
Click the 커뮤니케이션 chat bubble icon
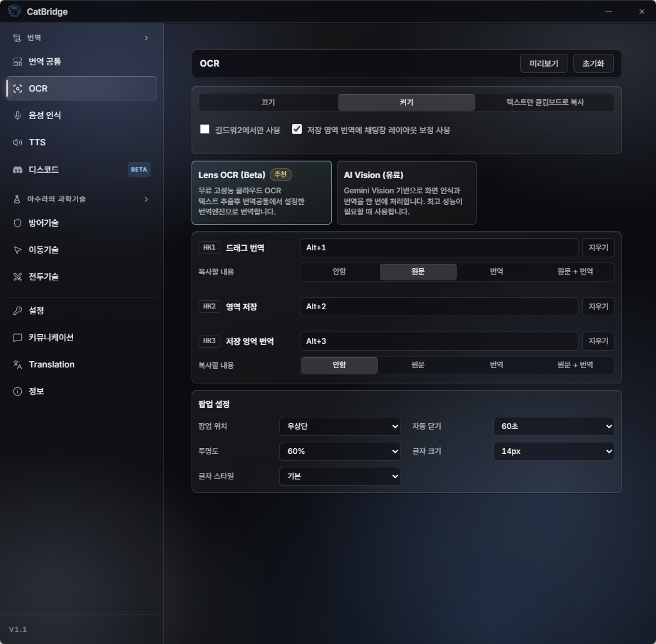pyautogui.click(x=17, y=337)
